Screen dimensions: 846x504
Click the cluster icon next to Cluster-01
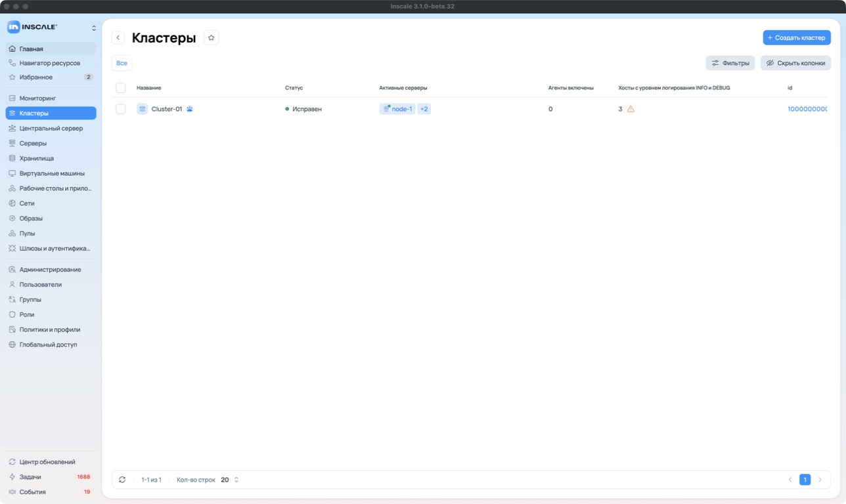click(x=143, y=109)
